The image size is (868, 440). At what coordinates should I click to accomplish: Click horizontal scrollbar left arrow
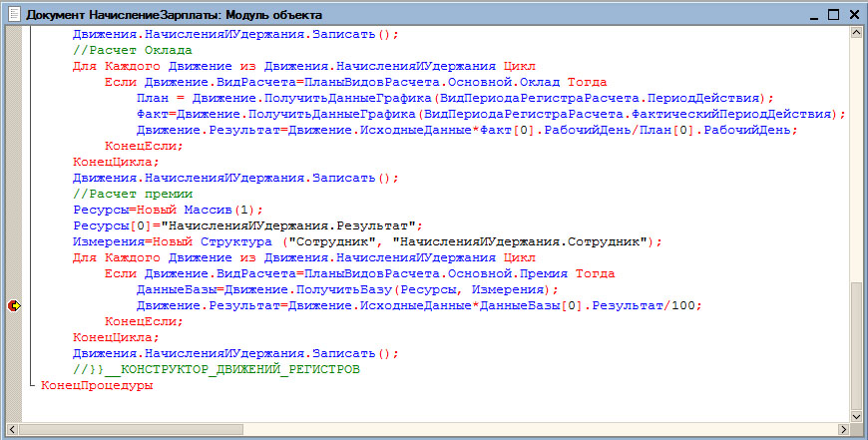(12, 429)
